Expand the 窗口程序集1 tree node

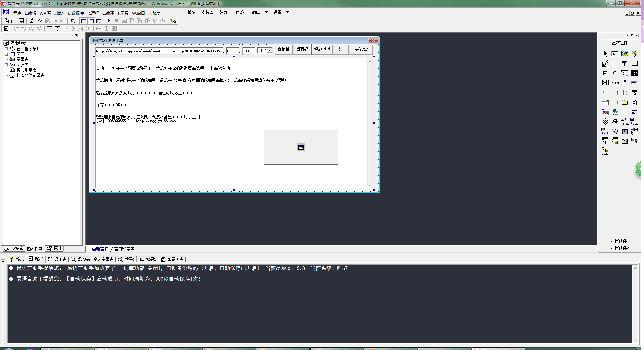coord(6,49)
